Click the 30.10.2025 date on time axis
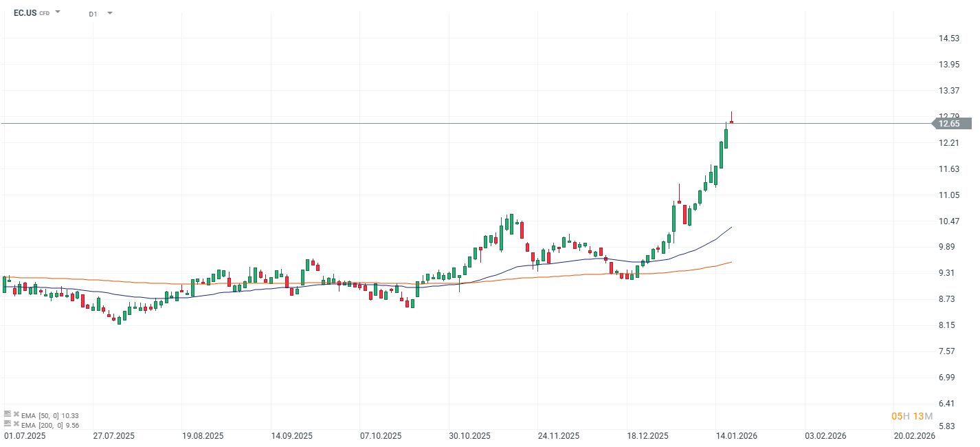The image size is (980, 447). pos(470,436)
